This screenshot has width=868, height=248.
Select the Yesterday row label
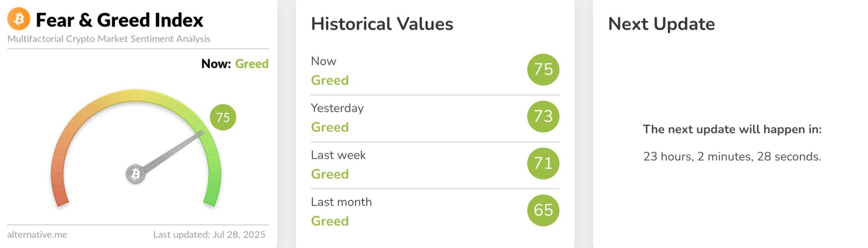pos(337,108)
